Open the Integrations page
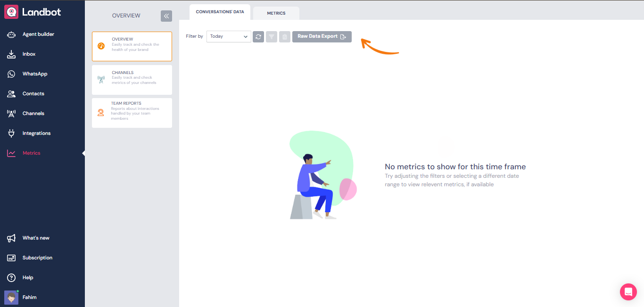This screenshot has height=307, width=644. click(x=36, y=133)
